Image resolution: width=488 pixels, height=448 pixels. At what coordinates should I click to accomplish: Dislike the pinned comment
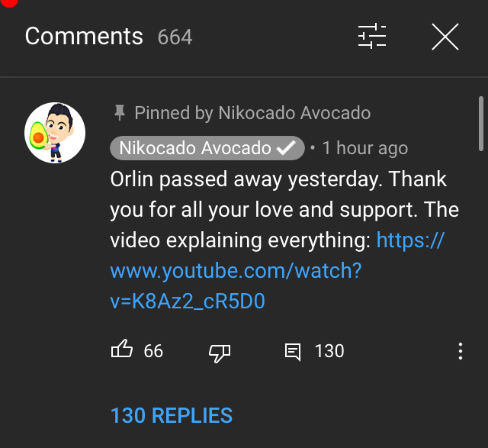click(220, 353)
